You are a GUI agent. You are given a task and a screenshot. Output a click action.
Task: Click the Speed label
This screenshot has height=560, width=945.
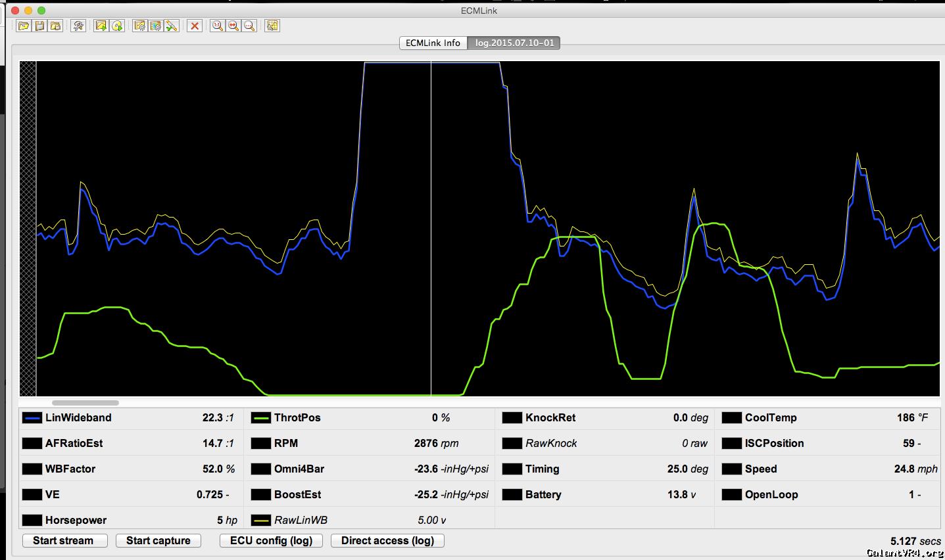761,469
